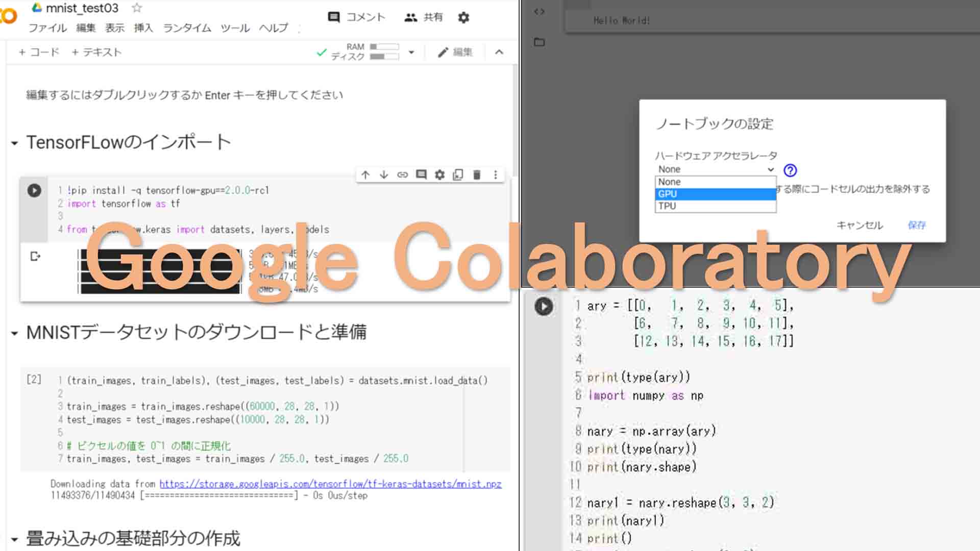Select None in the accelerator list
This screenshot has height=551, width=980.
tap(716, 182)
